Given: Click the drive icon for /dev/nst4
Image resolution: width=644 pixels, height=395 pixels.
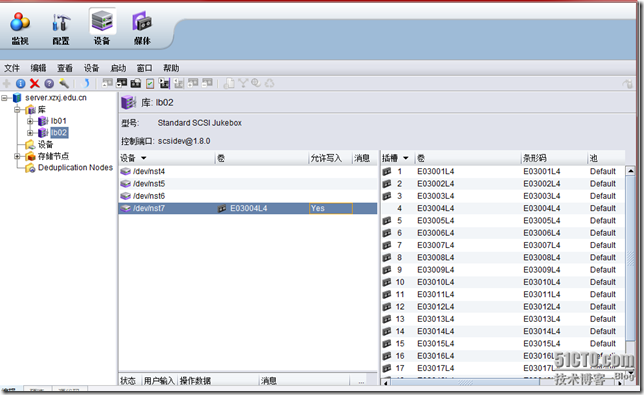Looking at the screenshot, I should 126,172.
